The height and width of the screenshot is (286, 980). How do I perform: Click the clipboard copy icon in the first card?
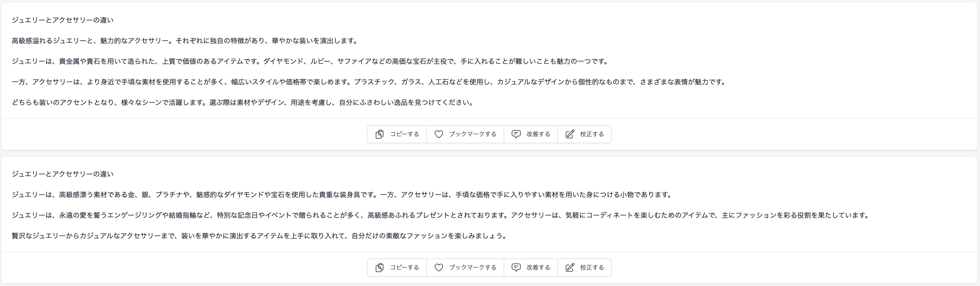click(379, 134)
